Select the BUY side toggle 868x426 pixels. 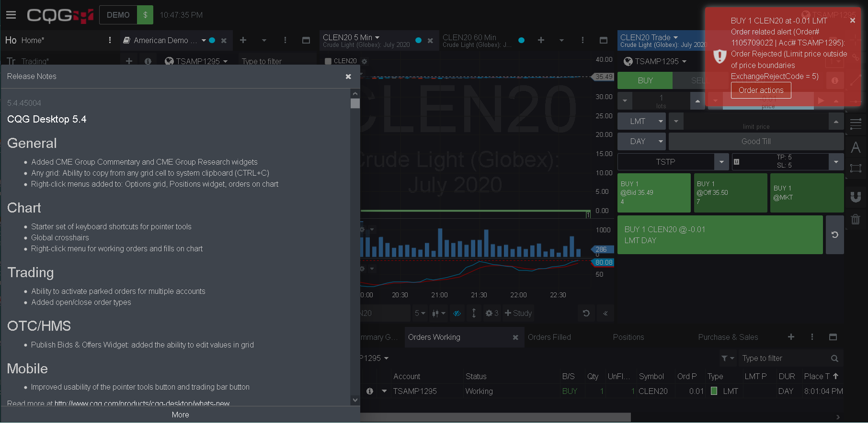pyautogui.click(x=645, y=80)
